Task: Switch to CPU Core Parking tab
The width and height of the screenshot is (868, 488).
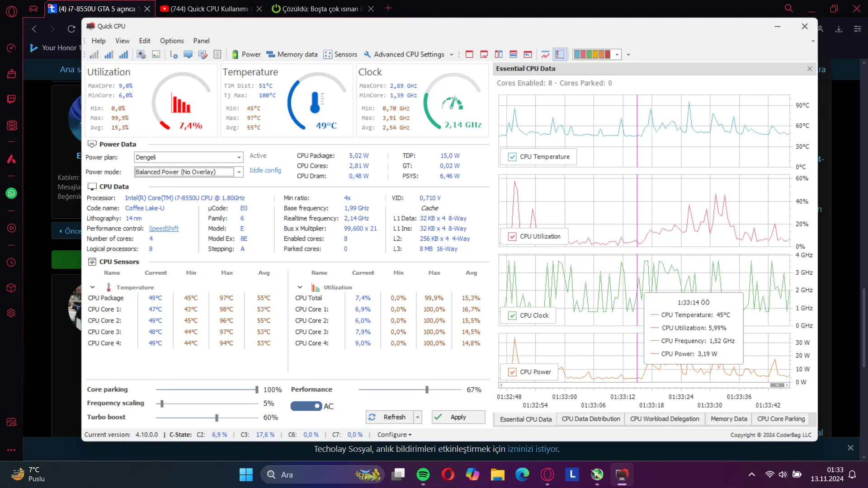Action: 781,419
